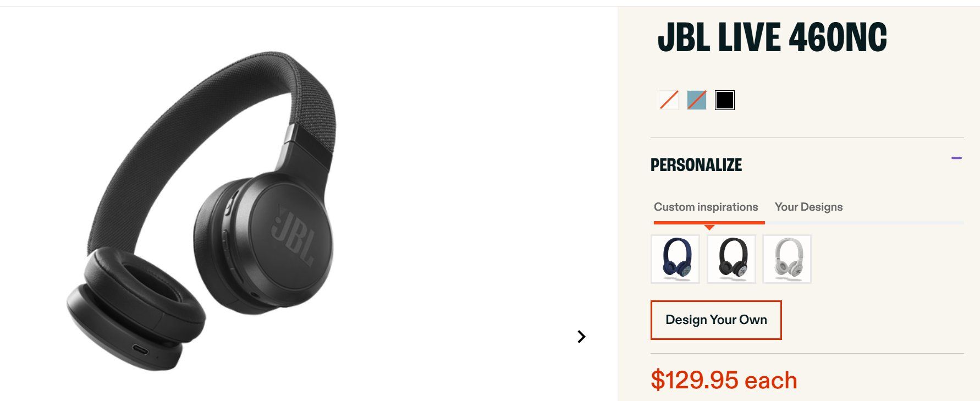
Task: Switch to the Your Designs tab
Action: (808, 207)
